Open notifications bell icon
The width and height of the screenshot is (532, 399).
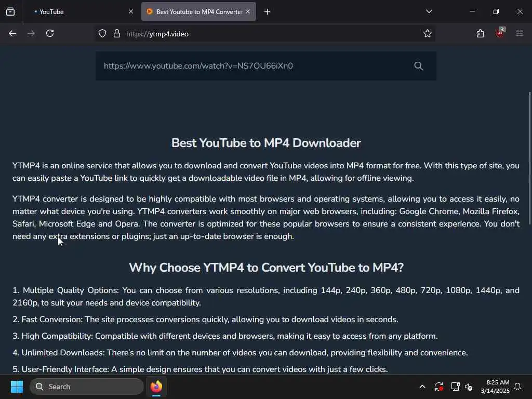[518, 387]
